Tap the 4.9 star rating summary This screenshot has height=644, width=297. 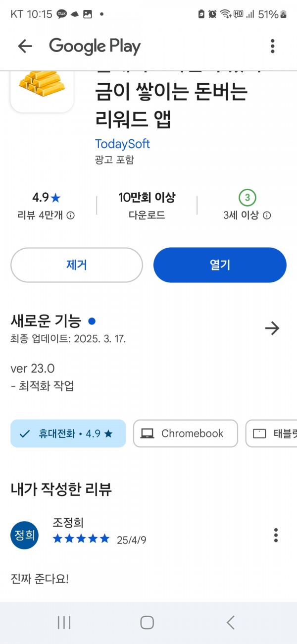(47, 198)
